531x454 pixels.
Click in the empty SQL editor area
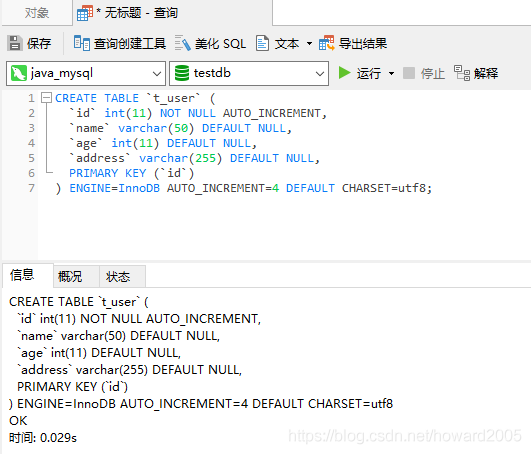click(x=284, y=227)
